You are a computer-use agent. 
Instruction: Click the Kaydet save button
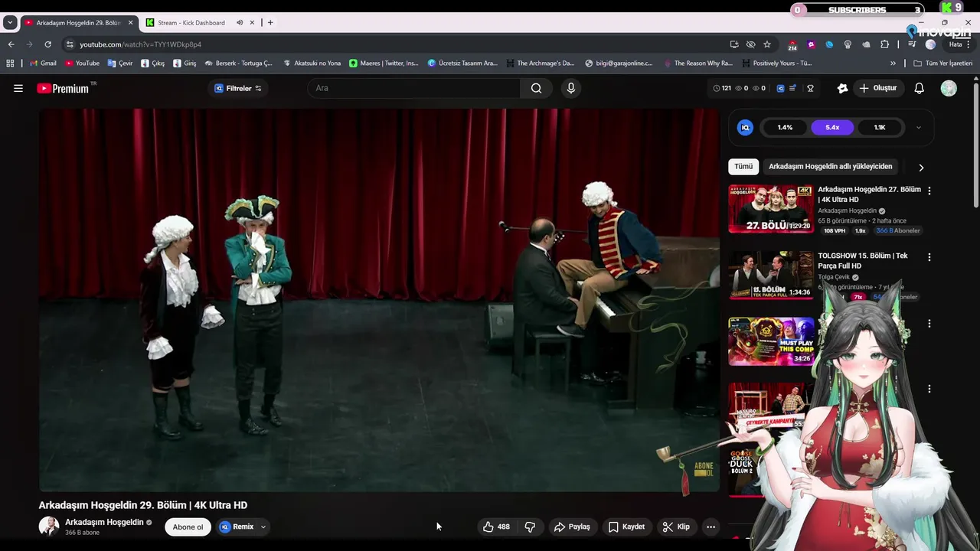tap(626, 527)
